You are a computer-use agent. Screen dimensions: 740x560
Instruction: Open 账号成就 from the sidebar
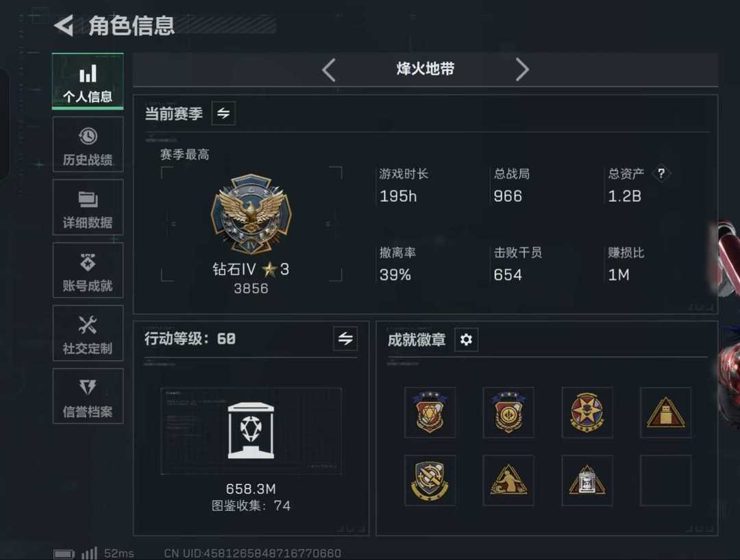(x=88, y=270)
